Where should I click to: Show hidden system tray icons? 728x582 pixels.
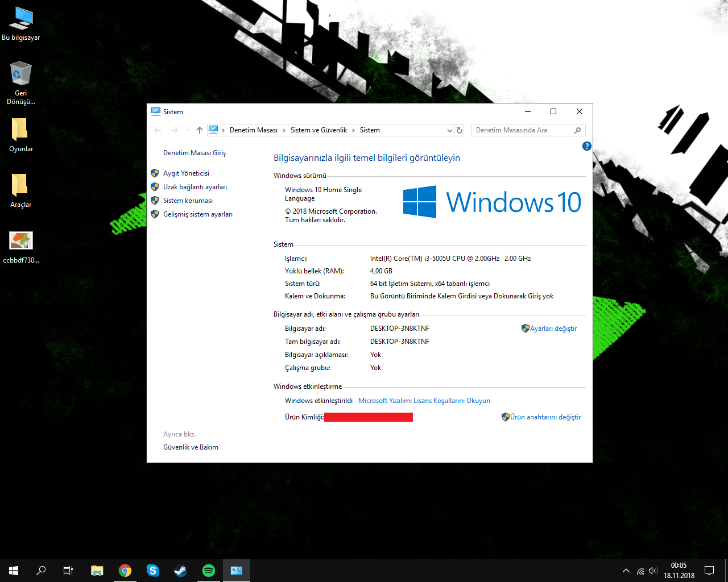tap(626, 571)
